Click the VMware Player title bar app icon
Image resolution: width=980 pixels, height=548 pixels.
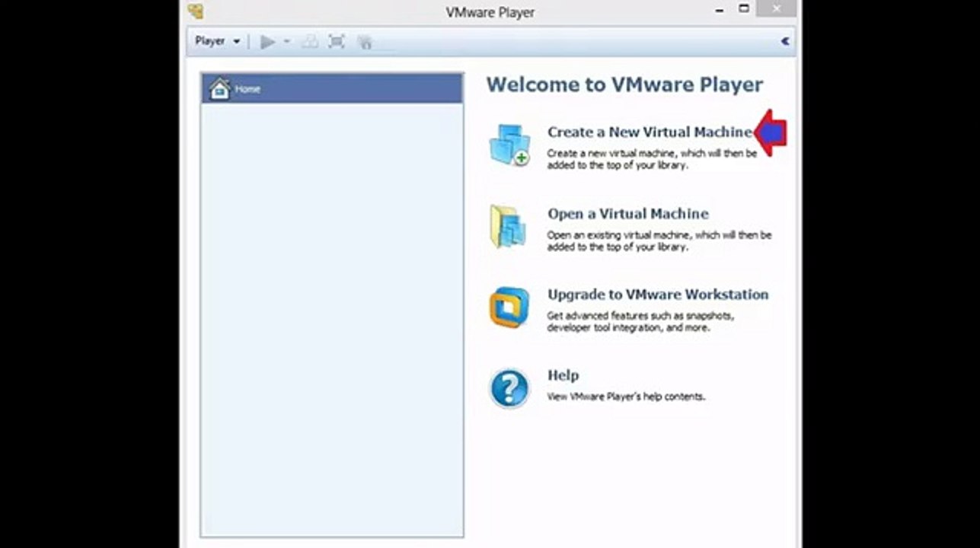(196, 11)
